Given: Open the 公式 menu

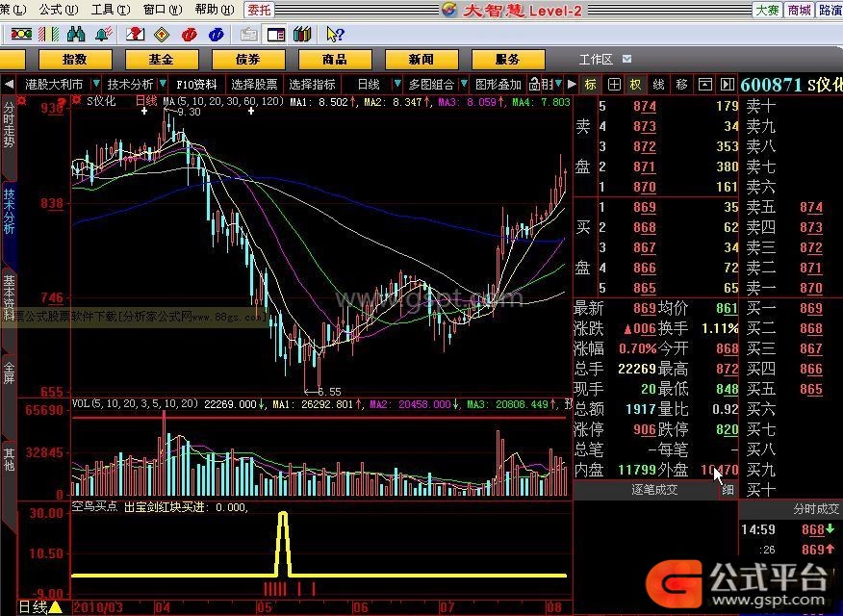Looking at the screenshot, I should (x=59, y=10).
